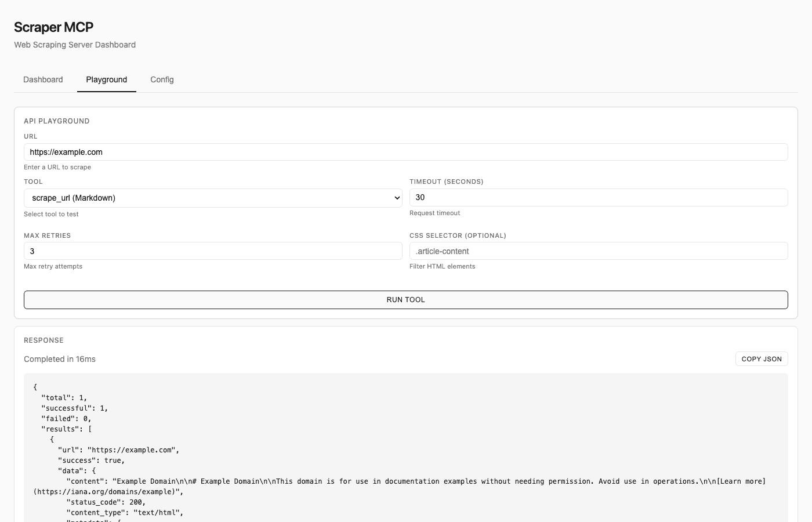Click the Timeout (seconds) field
The height and width of the screenshot is (522, 812).
(599, 197)
